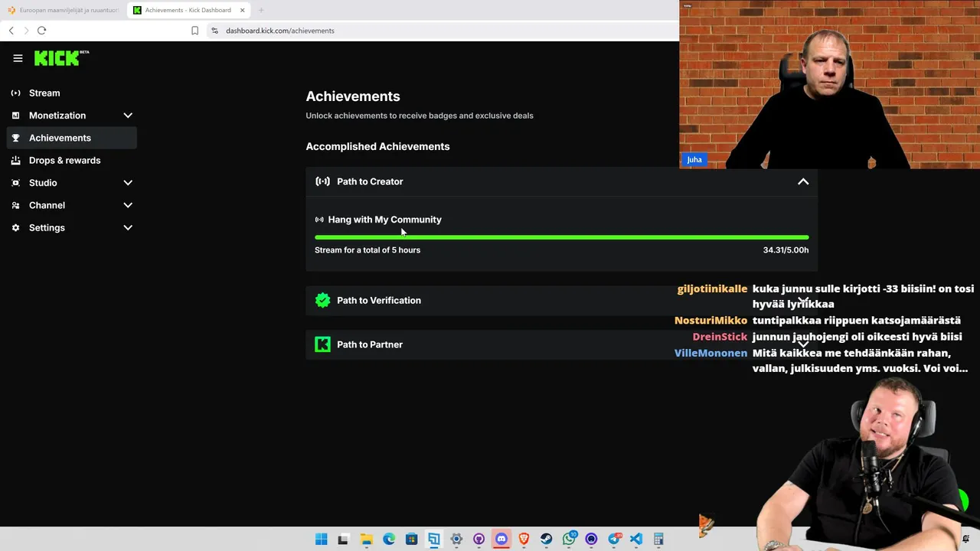Open Steam from the taskbar

546,539
